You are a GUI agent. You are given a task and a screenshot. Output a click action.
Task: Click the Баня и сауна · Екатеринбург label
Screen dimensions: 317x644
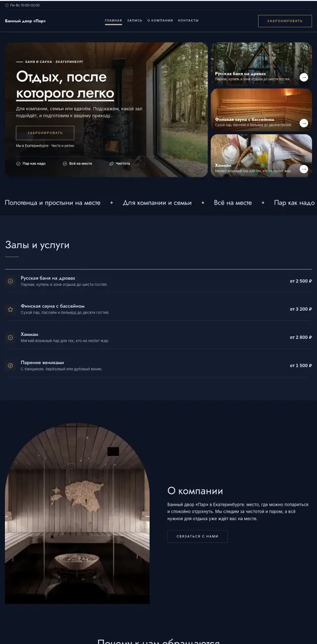point(54,62)
